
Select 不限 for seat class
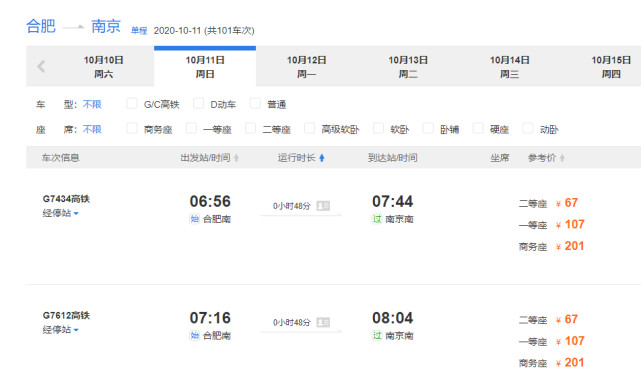coord(92,129)
